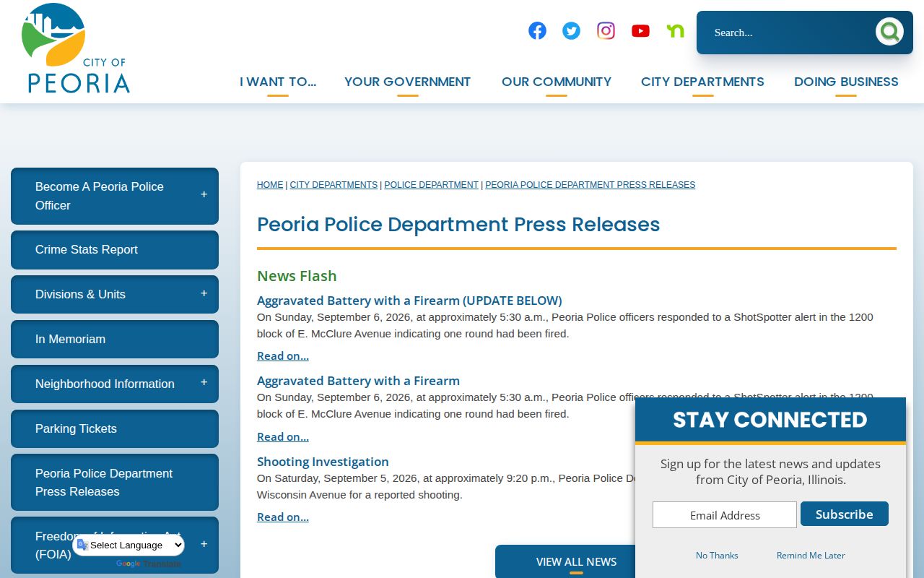
Task: Click the Email Address input field
Action: [x=725, y=515]
